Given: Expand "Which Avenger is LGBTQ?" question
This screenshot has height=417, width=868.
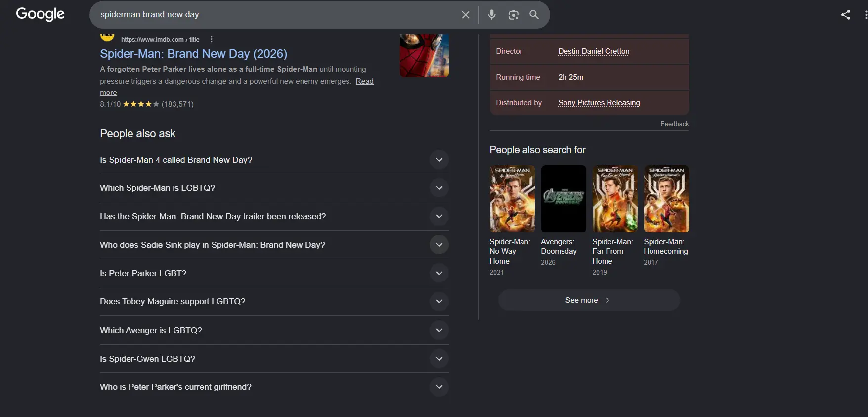Looking at the screenshot, I should click(x=274, y=330).
